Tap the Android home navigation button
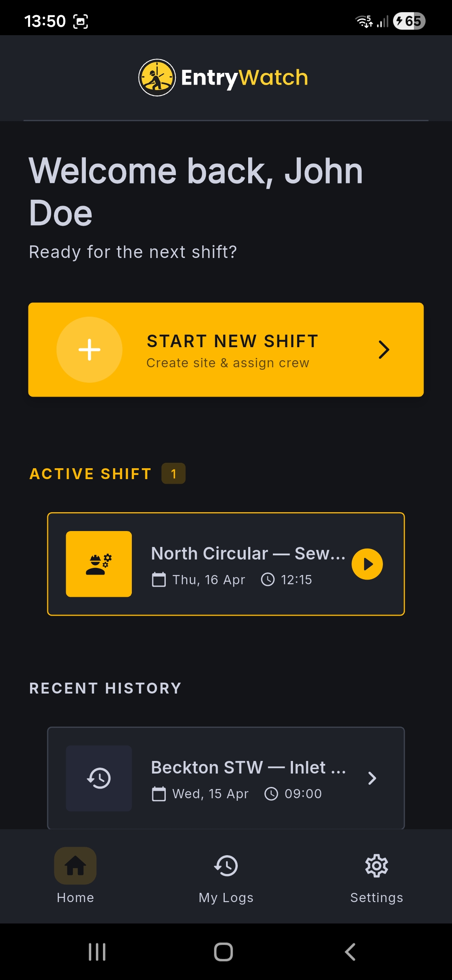452x980 pixels. tap(223, 952)
